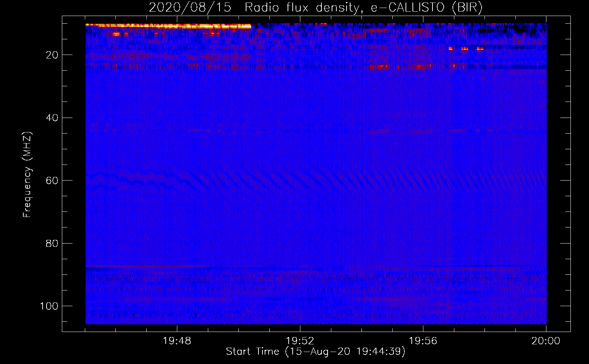This screenshot has width=589, height=364.
Task: Click the 60 MHz frequency tick label
Action: 52,181
